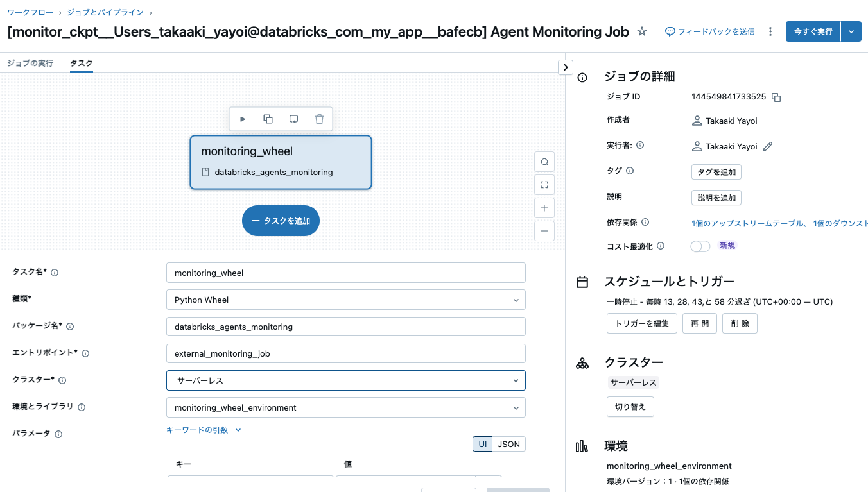Open the upstream tables dependency link
Viewport: 868px width, 492px height.
(x=747, y=223)
